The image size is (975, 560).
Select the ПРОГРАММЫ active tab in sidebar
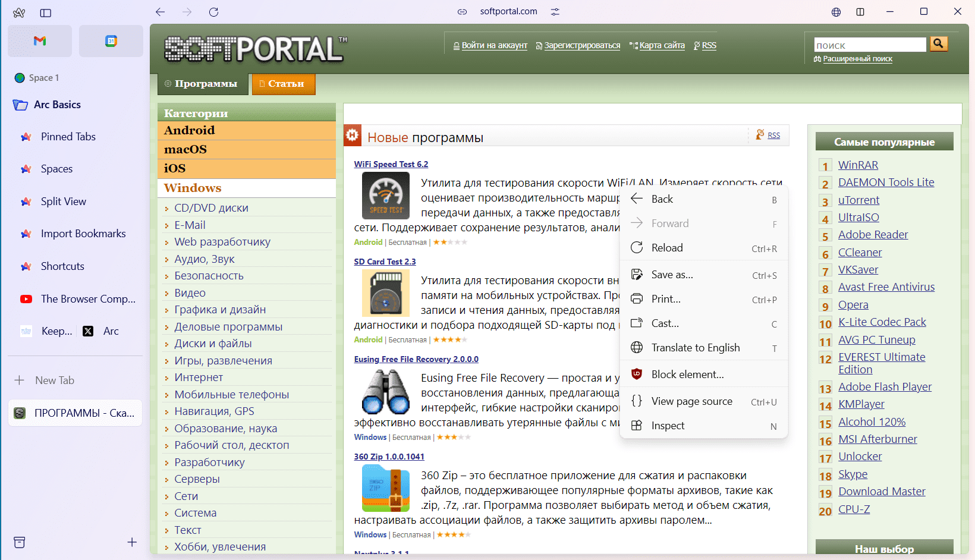76,413
